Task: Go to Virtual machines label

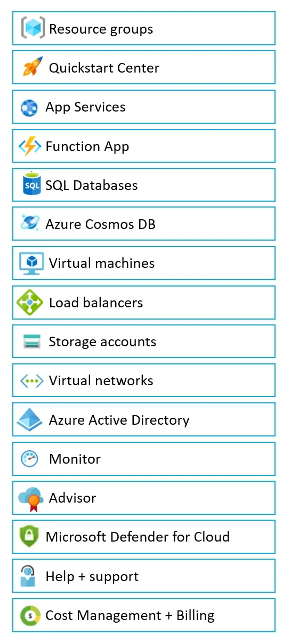Action: click(x=102, y=263)
